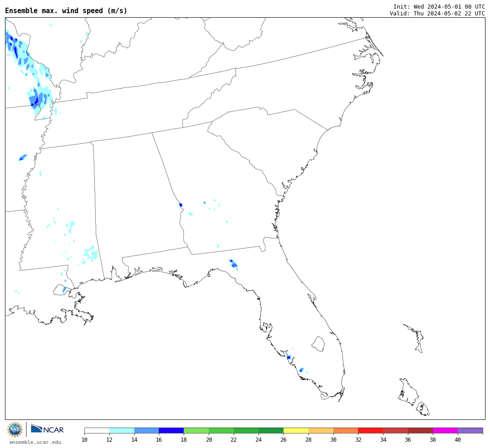Click the muted red 34-36 colorbar swatch
The width and height of the screenshot is (490, 448).
coord(396,430)
